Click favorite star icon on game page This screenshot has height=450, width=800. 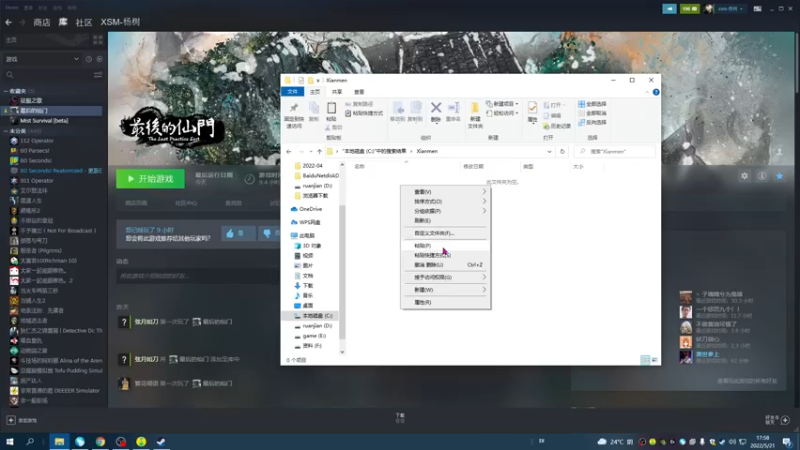point(780,176)
